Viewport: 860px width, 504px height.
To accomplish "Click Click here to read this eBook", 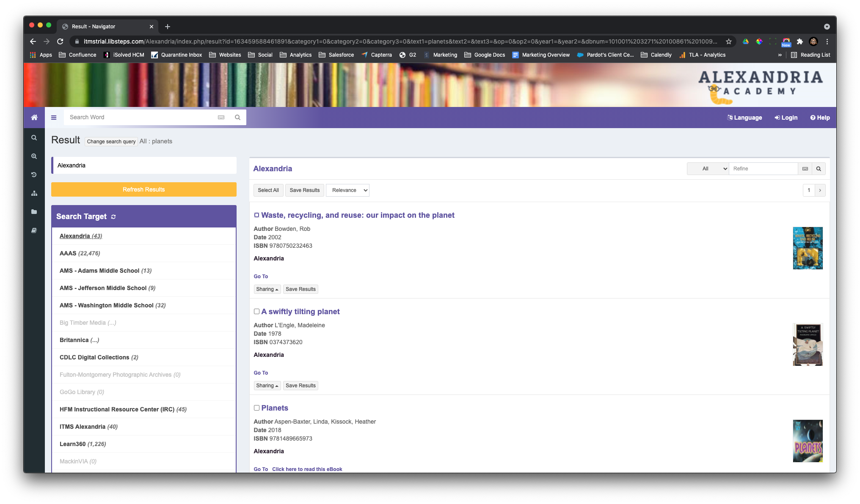I will coord(307,469).
